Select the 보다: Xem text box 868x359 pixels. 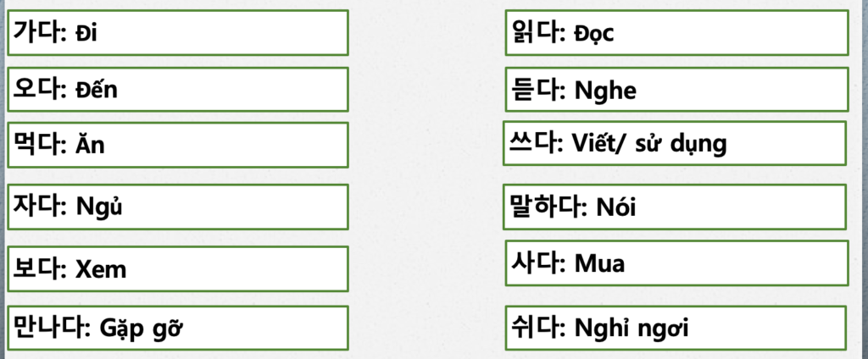(x=178, y=269)
